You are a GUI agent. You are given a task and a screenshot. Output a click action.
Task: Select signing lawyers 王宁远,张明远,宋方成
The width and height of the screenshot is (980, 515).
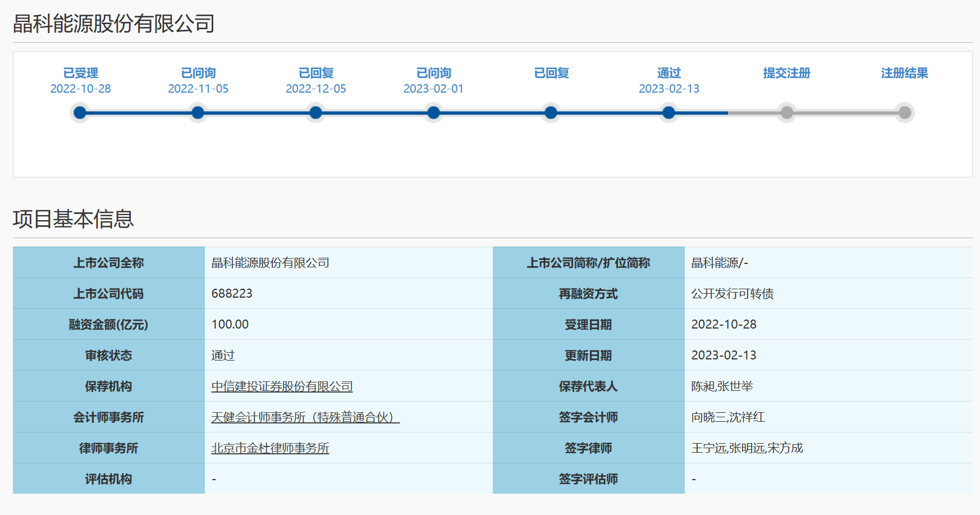(747, 448)
